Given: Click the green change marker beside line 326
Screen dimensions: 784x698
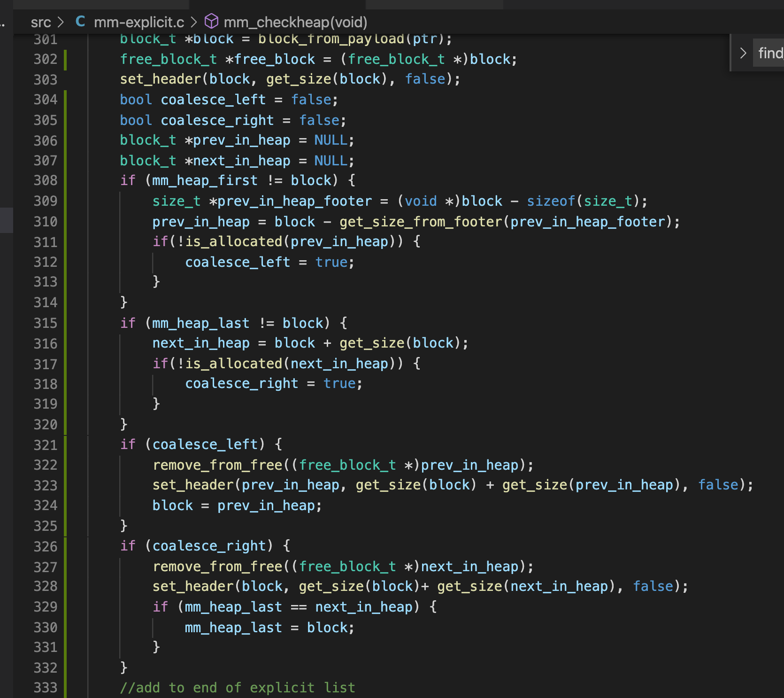Looking at the screenshot, I should (65, 546).
